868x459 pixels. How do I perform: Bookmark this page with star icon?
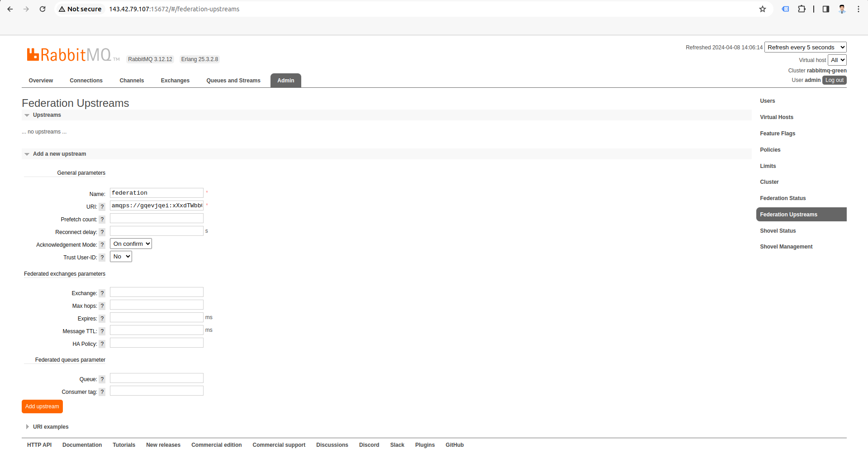[x=763, y=9]
